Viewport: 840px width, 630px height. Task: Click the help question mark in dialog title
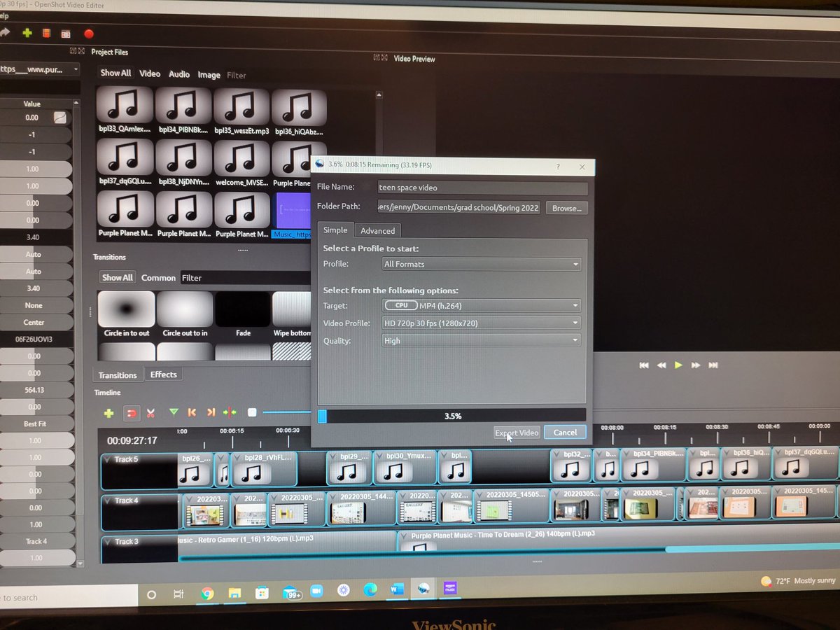click(558, 167)
